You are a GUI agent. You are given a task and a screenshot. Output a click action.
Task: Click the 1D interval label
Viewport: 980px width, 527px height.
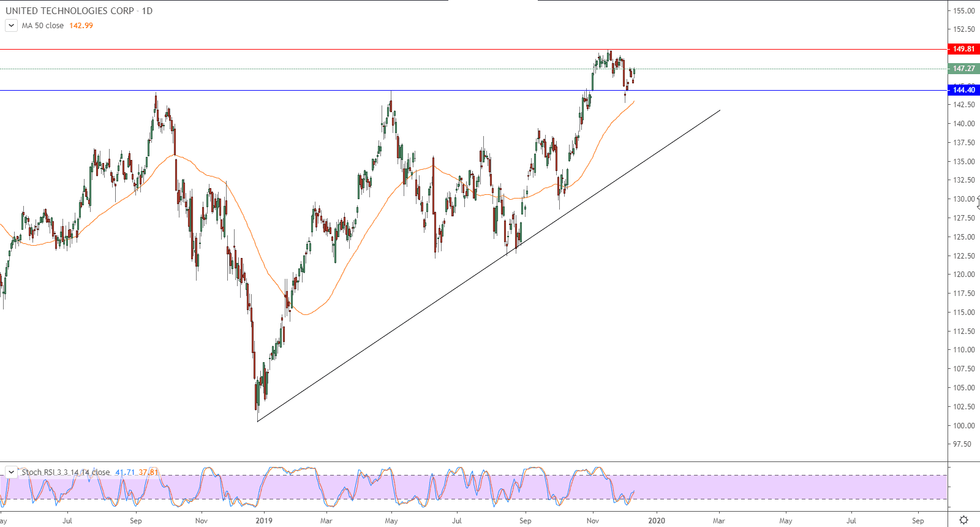(x=147, y=11)
